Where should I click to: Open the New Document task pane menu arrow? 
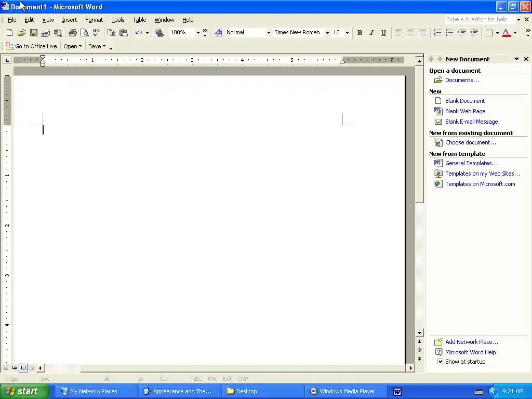click(x=516, y=59)
